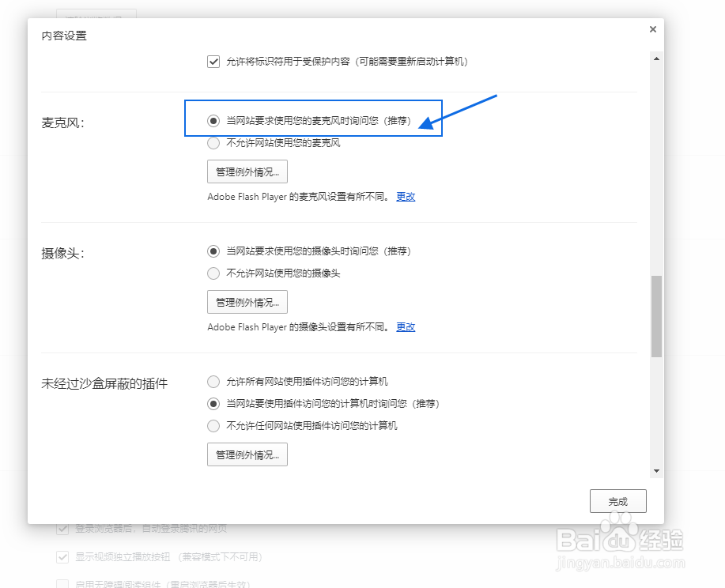725x588 pixels.
Task: Select "当网站要求使用您的摄像头时询问您" option
Action: 212,251
